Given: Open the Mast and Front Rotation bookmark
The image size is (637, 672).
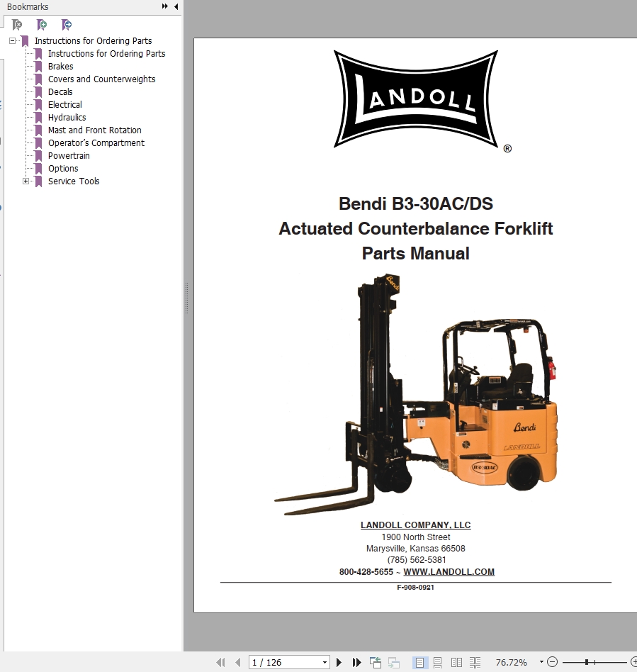Looking at the screenshot, I should pyautogui.click(x=94, y=130).
